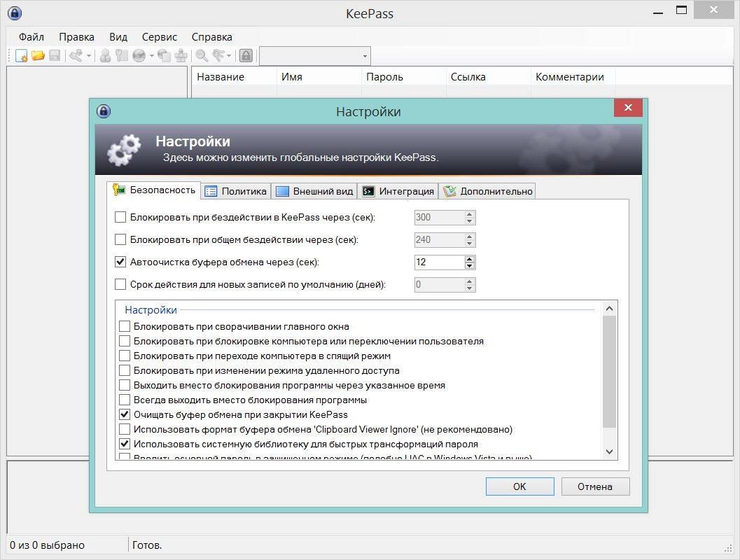The image size is (740, 560).
Task: Click the clipboard auto-clear seconds field (12)
Action: click(439, 262)
